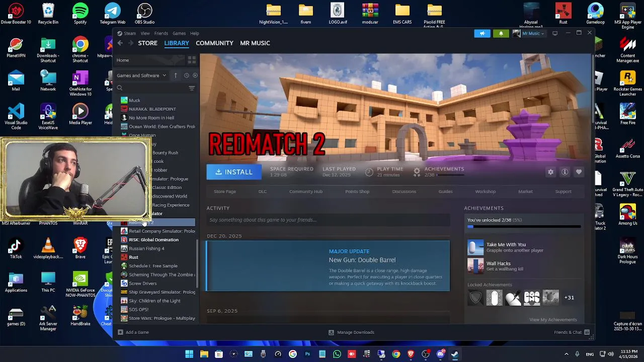Open the Points Shop link

[357, 192]
